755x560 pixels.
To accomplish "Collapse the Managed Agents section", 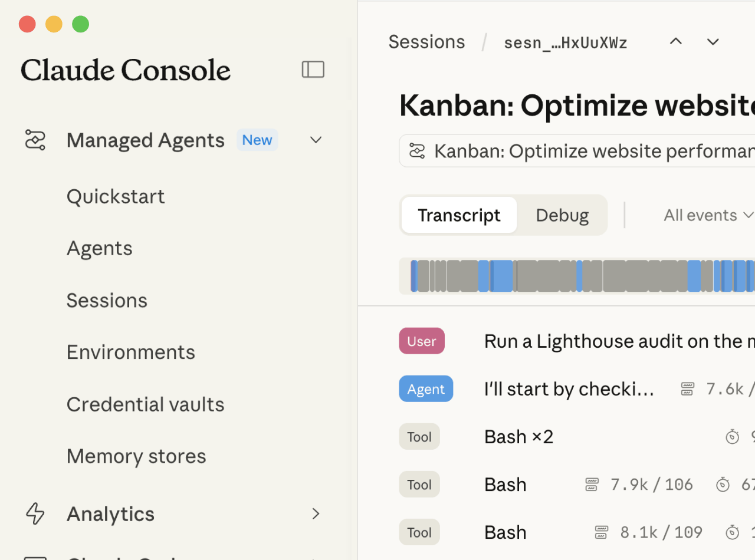I will 316,140.
